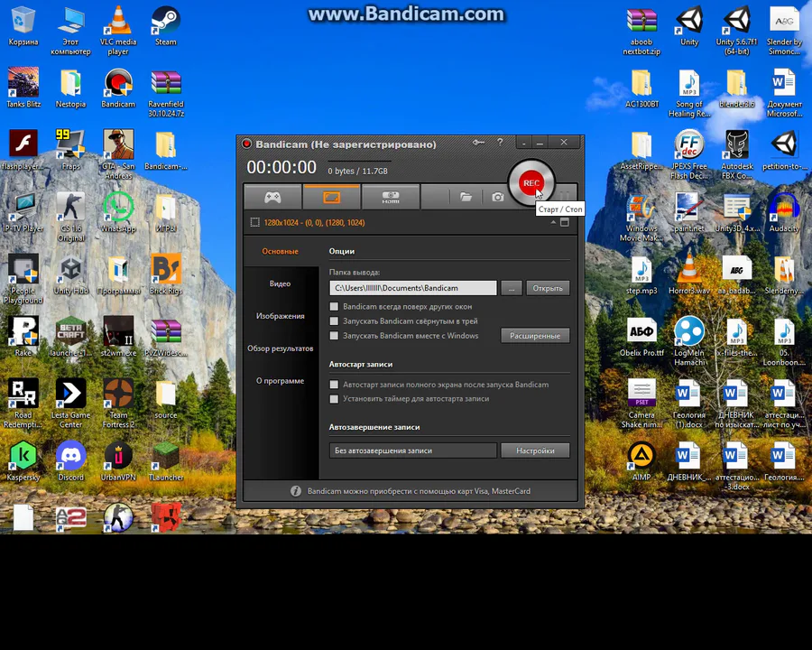Open the Обзор результатов tab

[281, 348]
